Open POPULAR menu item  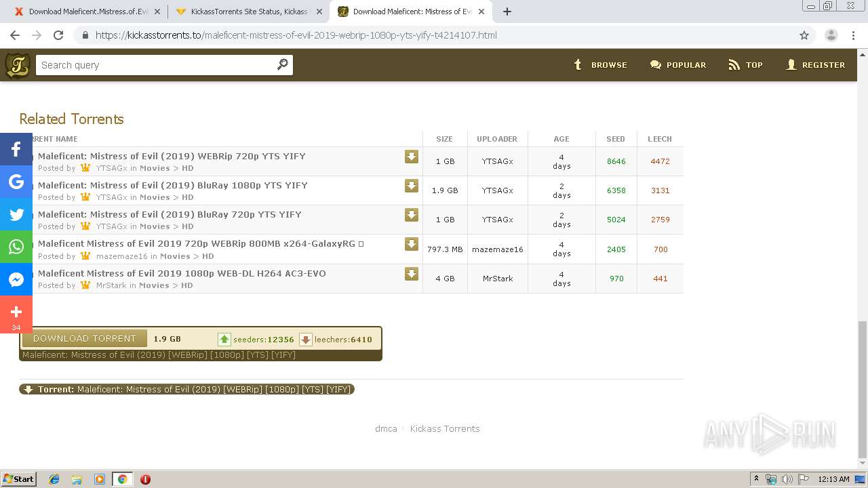pos(678,65)
